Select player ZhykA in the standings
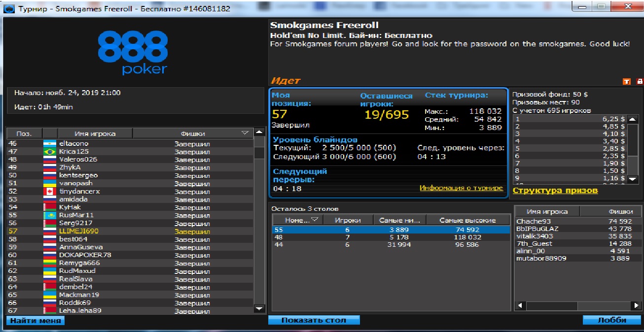The width and height of the screenshot is (644, 332). coord(130,167)
